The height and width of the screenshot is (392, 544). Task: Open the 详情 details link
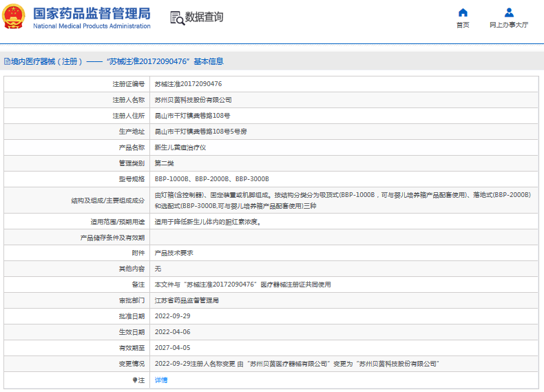coord(161,380)
